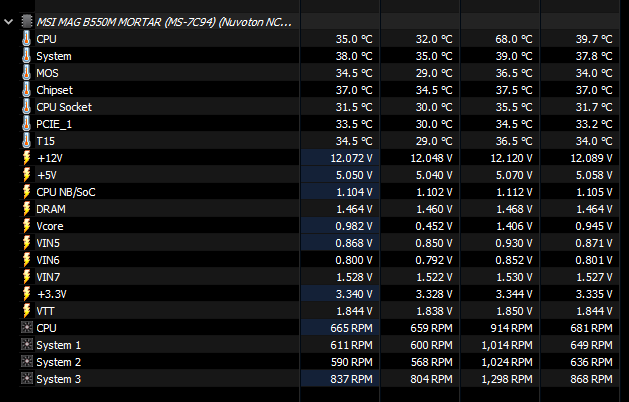
Task: Click lightning bolt icon beside +12V
Action: pyautogui.click(x=26, y=158)
